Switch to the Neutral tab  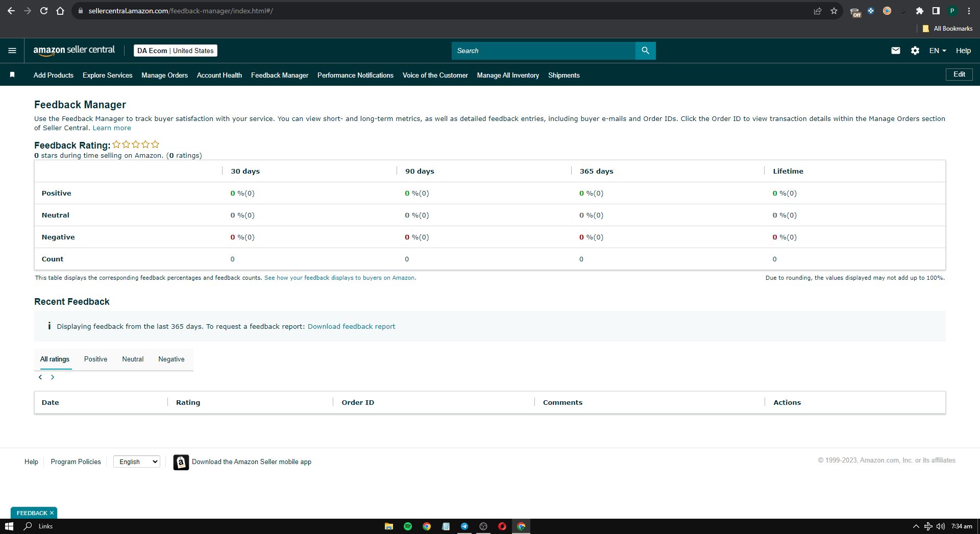[133, 359]
